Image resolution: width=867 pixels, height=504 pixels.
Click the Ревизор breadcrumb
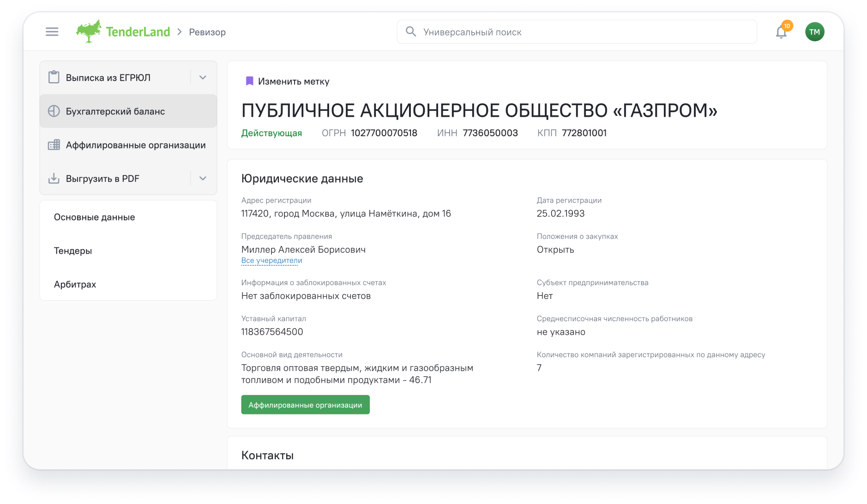click(207, 32)
